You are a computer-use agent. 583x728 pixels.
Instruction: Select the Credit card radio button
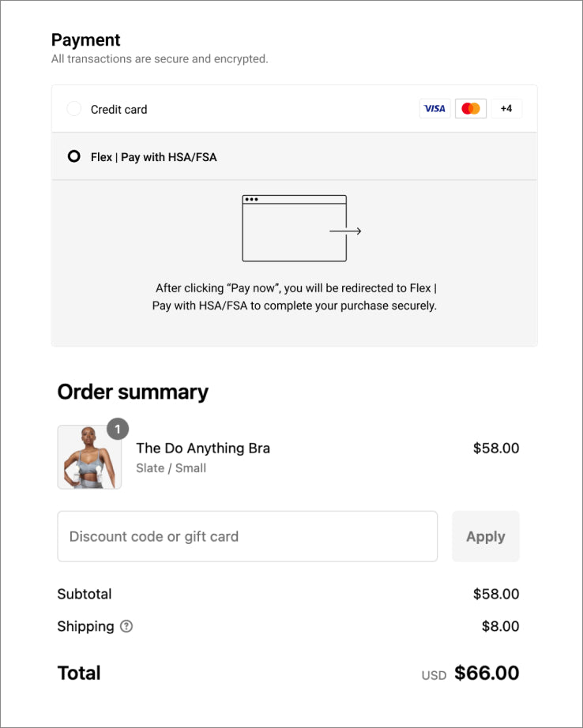pos(73,109)
